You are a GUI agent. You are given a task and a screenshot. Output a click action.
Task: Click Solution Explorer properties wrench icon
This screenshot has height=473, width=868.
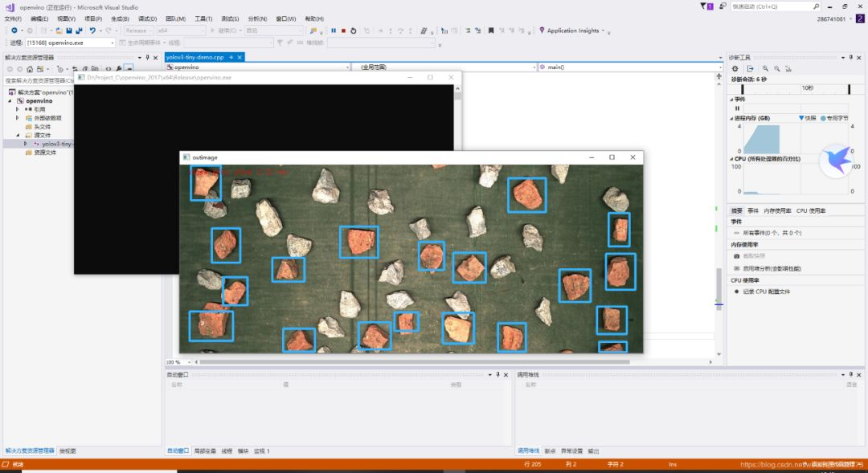(118, 68)
